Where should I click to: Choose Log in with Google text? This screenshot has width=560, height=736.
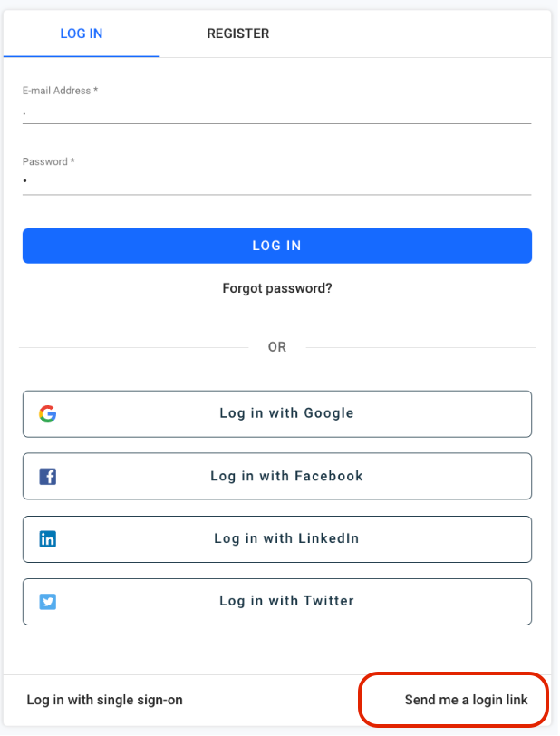point(286,413)
